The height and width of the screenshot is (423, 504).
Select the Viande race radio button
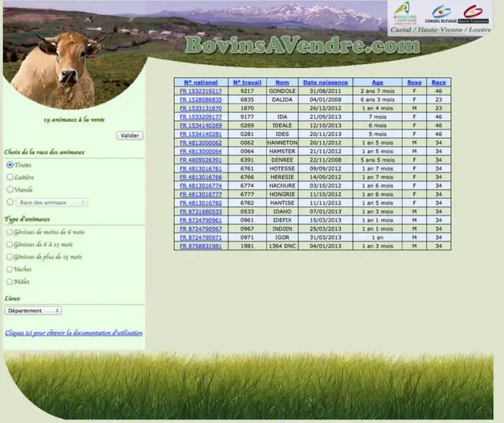click(10, 189)
